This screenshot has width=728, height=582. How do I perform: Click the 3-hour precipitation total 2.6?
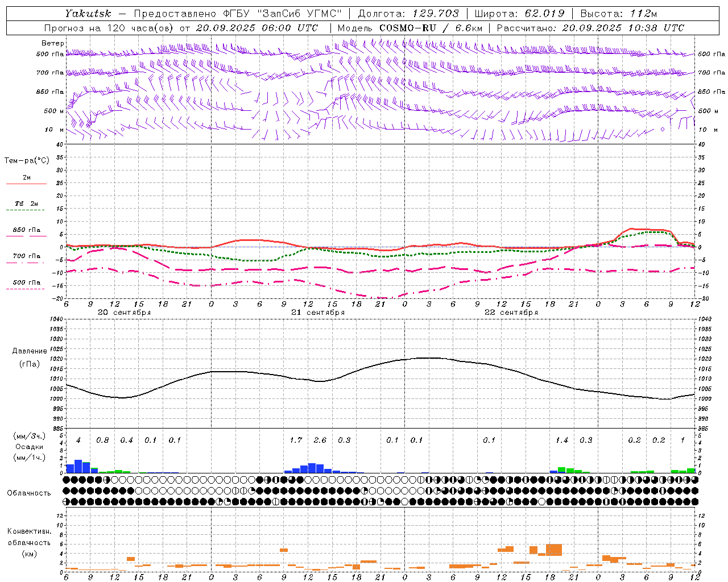(320, 440)
